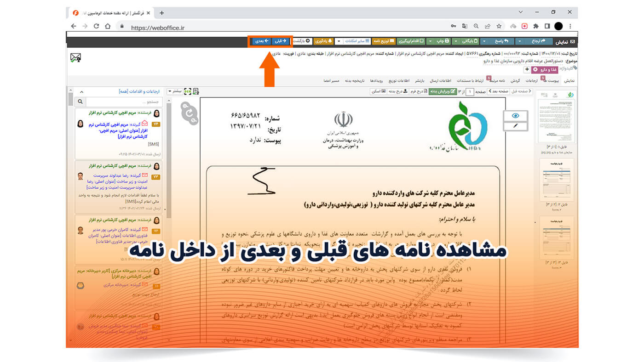Click the magnifier search button in referrals panel

80,102
